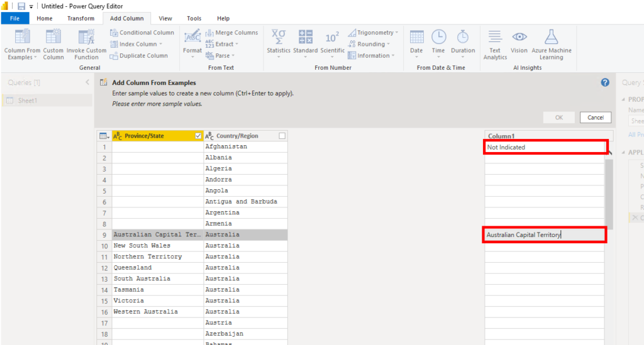Open the Scientific number menu
The image size is (644, 345).
coord(332,43)
